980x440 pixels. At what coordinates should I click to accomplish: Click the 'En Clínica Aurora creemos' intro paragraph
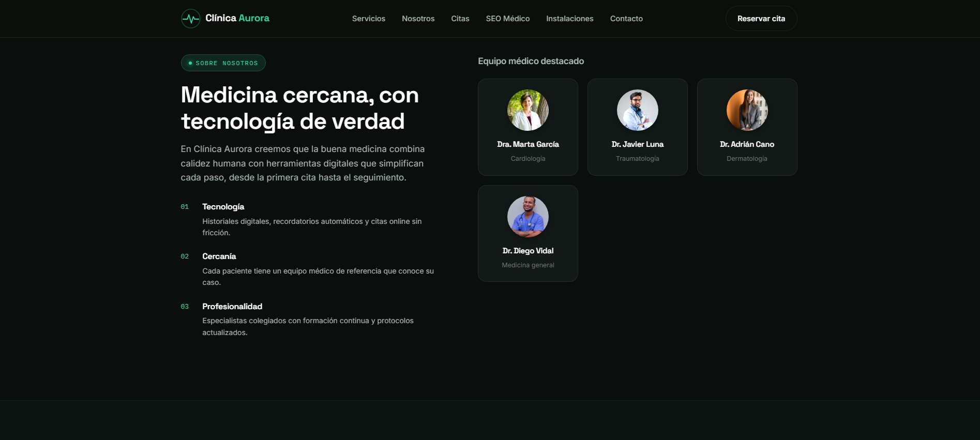click(x=303, y=163)
